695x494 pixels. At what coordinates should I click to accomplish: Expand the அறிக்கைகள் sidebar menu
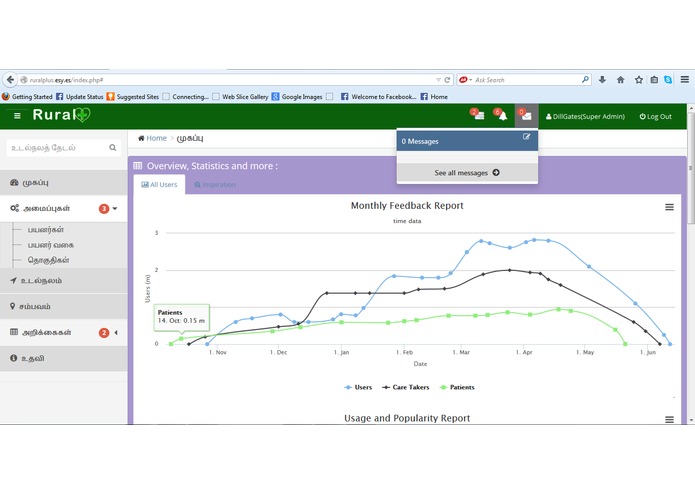click(63, 332)
